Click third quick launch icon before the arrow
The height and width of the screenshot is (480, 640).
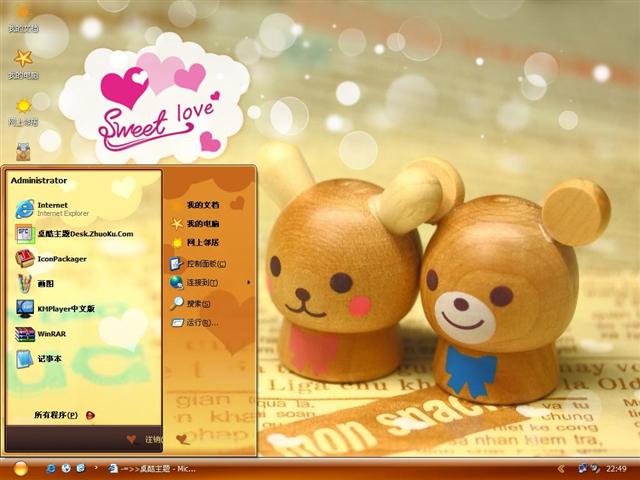[x=81, y=469]
